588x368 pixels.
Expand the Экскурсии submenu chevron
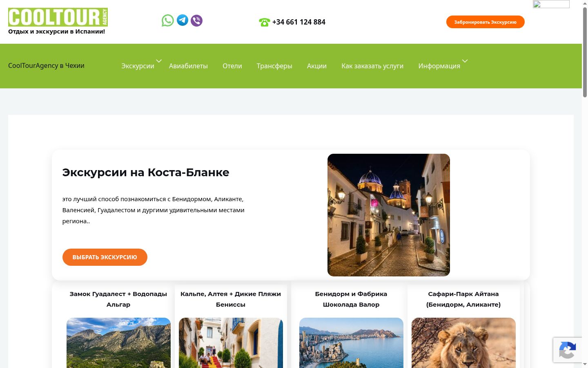(159, 61)
